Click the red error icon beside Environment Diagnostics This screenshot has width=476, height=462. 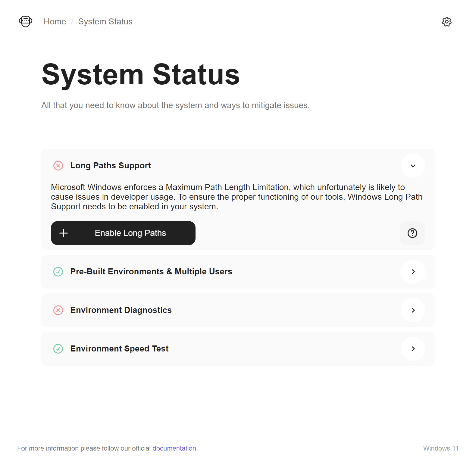[x=58, y=310]
